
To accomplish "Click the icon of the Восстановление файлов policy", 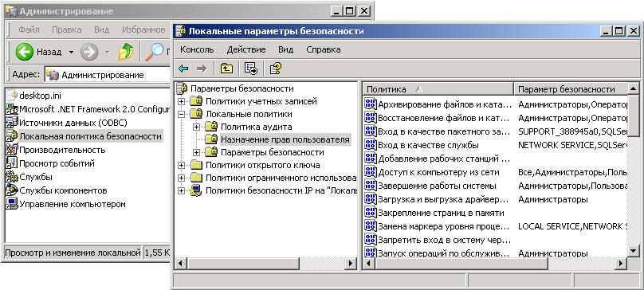I will [x=371, y=118].
